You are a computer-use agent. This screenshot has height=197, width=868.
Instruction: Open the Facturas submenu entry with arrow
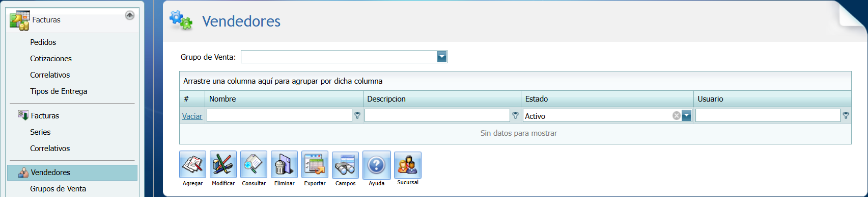(45, 116)
